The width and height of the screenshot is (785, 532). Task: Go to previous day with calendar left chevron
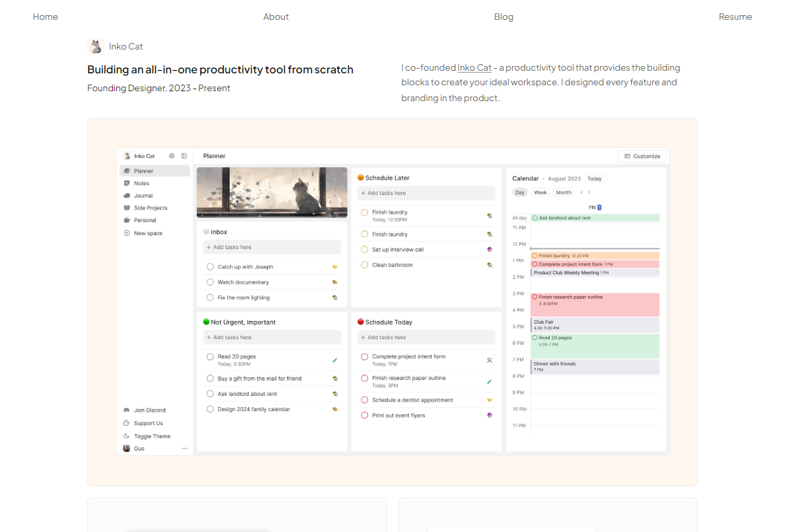pos(581,193)
